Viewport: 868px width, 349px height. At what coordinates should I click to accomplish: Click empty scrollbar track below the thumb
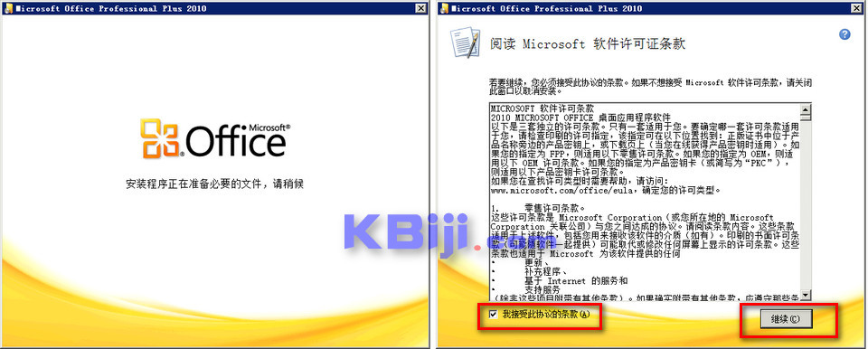click(x=806, y=205)
